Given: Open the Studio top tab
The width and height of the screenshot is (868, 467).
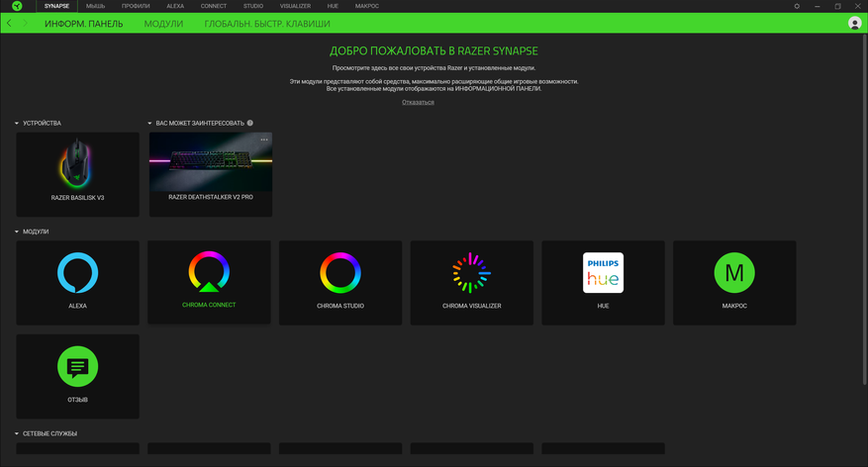Looking at the screenshot, I should [x=253, y=6].
